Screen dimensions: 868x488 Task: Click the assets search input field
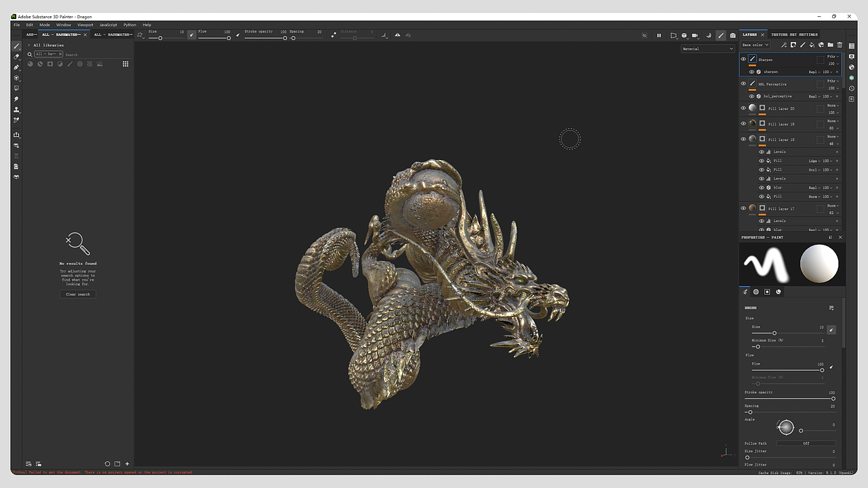tap(95, 54)
